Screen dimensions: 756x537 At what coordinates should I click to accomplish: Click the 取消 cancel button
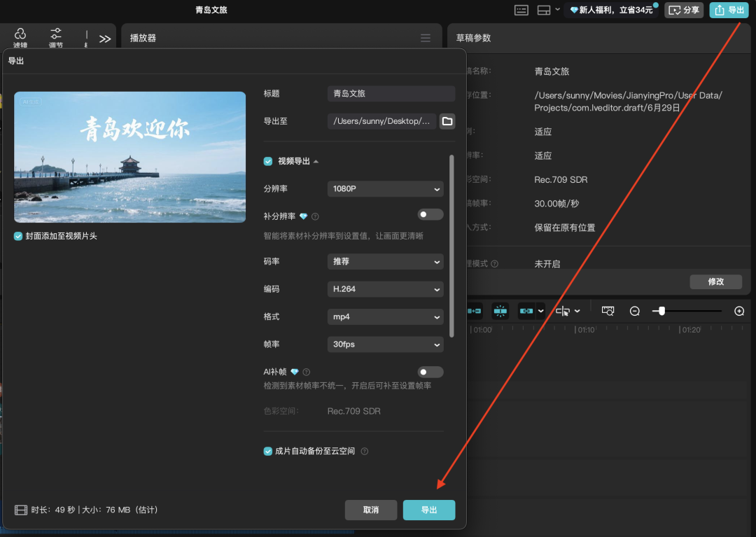pyautogui.click(x=371, y=510)
